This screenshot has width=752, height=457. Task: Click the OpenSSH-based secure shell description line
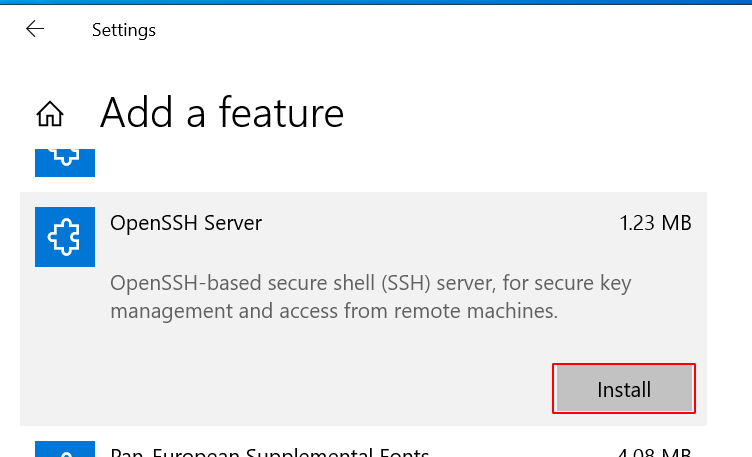(370, 283)
